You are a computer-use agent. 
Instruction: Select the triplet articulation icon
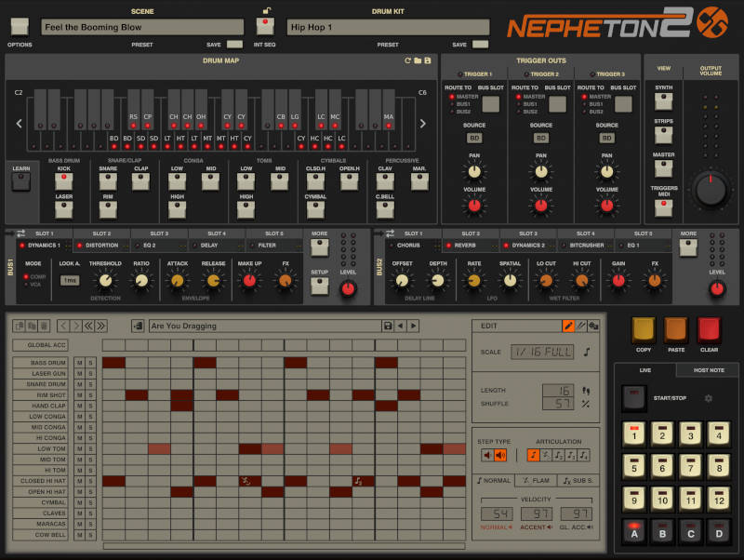[x=573, y=454]
